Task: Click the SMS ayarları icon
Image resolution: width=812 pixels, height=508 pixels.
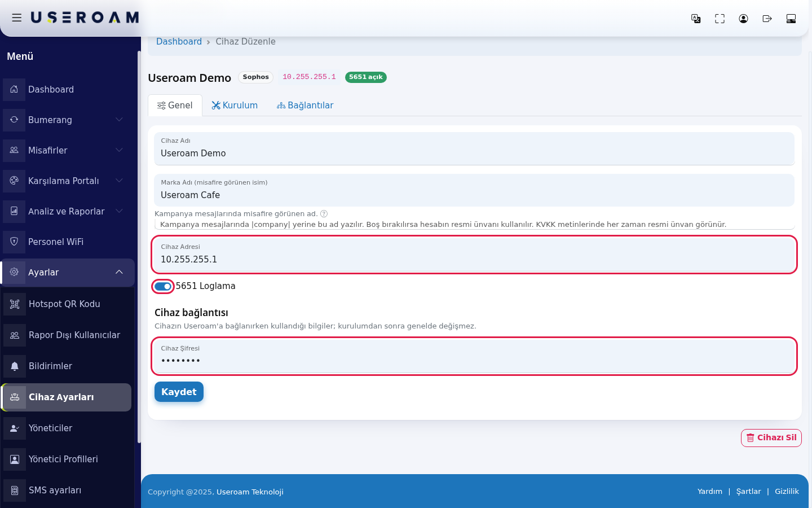Action: tap(15, 491)
